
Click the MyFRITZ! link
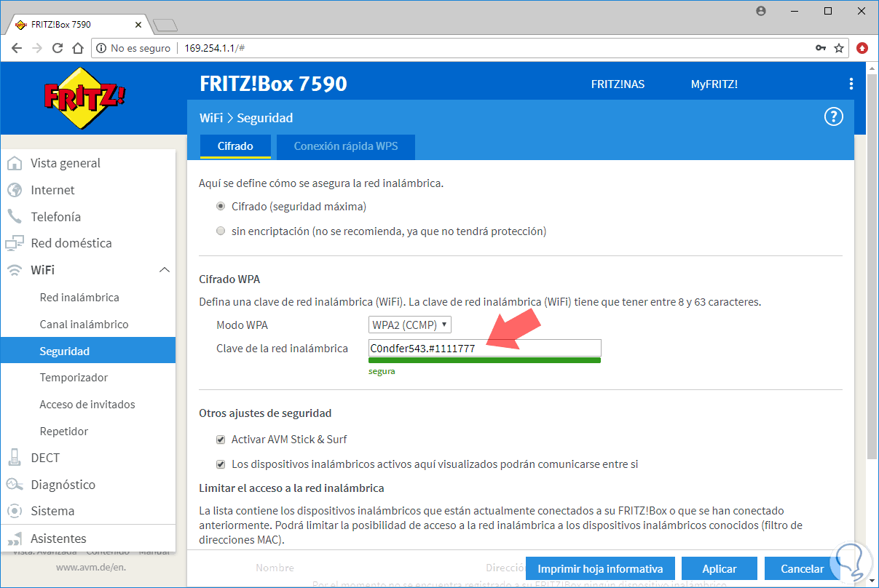(x=714, y=84)
